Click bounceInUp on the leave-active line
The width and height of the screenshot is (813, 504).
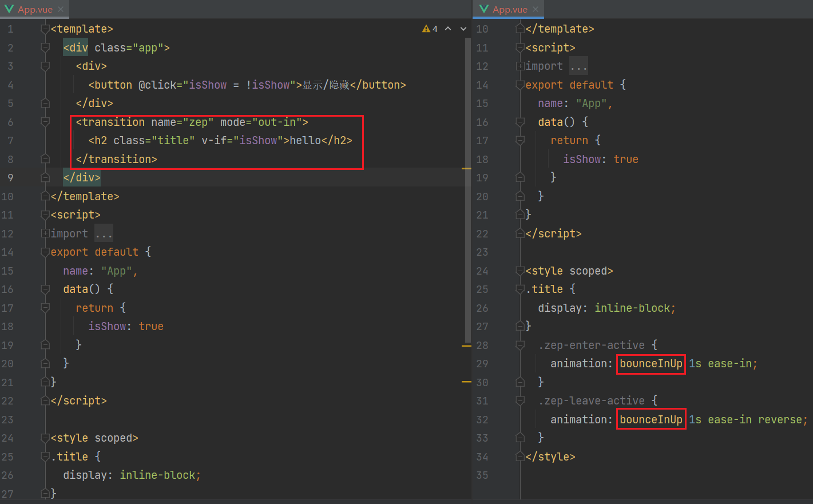point(651,419)
